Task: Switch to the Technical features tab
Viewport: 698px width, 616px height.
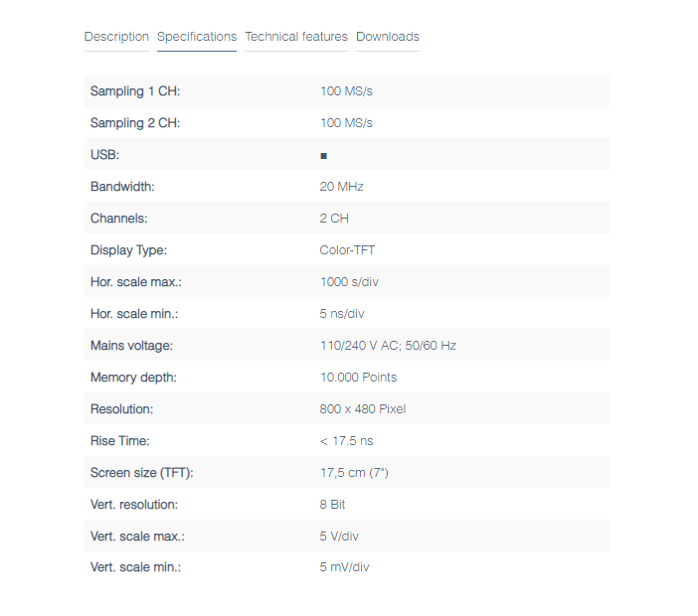Action: click(296, 37)
